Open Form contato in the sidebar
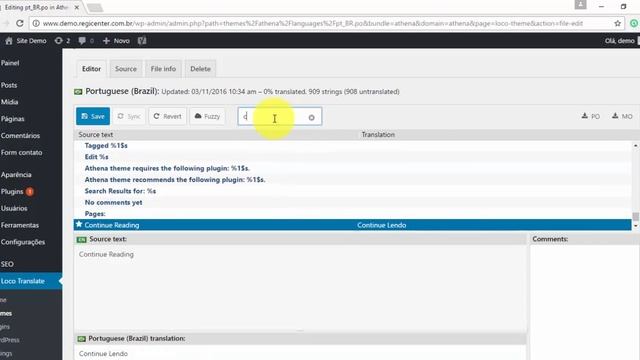 (x=22, y=152)
